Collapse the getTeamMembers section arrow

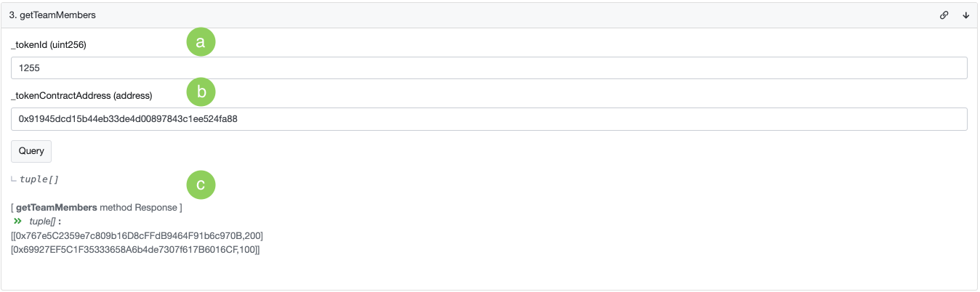tap(966, 15)
